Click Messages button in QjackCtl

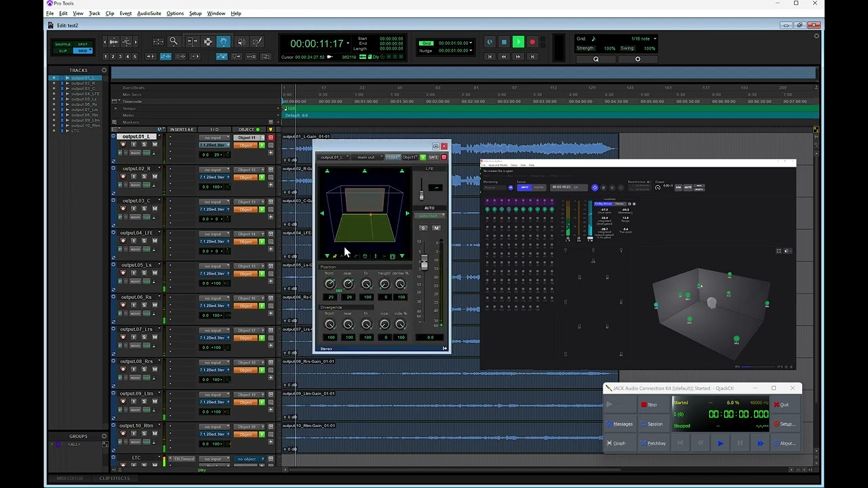tap(619, 424)
